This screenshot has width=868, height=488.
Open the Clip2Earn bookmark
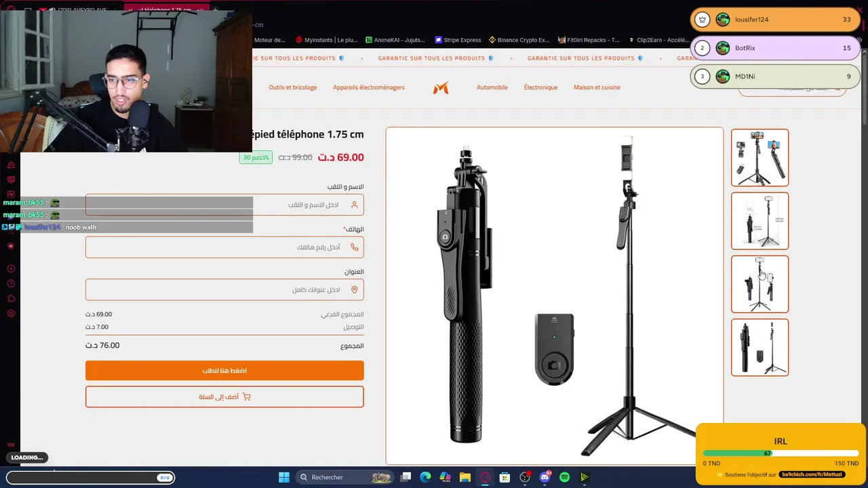pyautogui.click(x=658, y=40)
